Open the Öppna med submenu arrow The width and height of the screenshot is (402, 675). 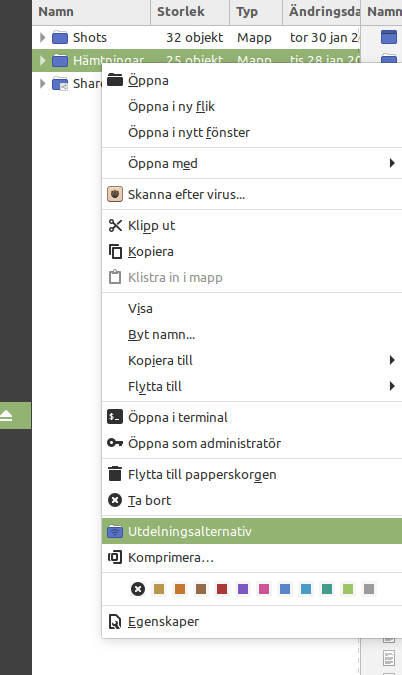[x=392, y=163]
